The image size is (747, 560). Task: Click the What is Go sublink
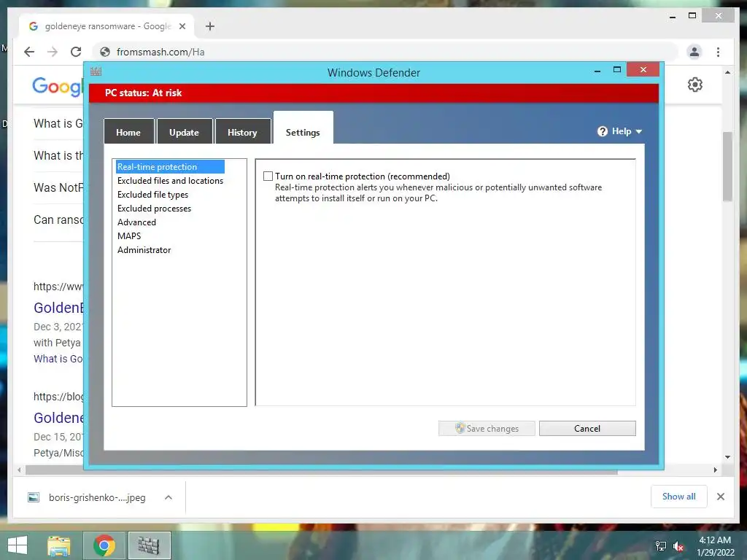click(x=58, y=359)
